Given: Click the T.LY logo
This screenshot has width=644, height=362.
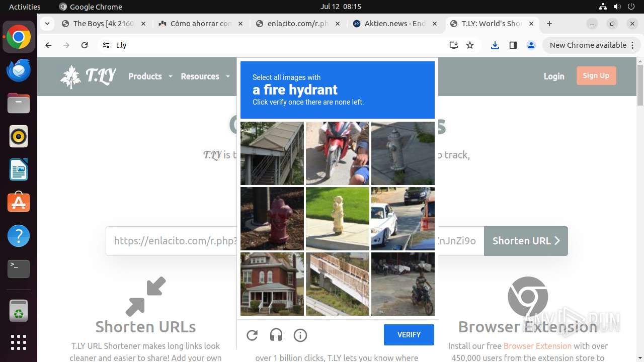Looking at the screenshot, I should (x=88, y=76).
